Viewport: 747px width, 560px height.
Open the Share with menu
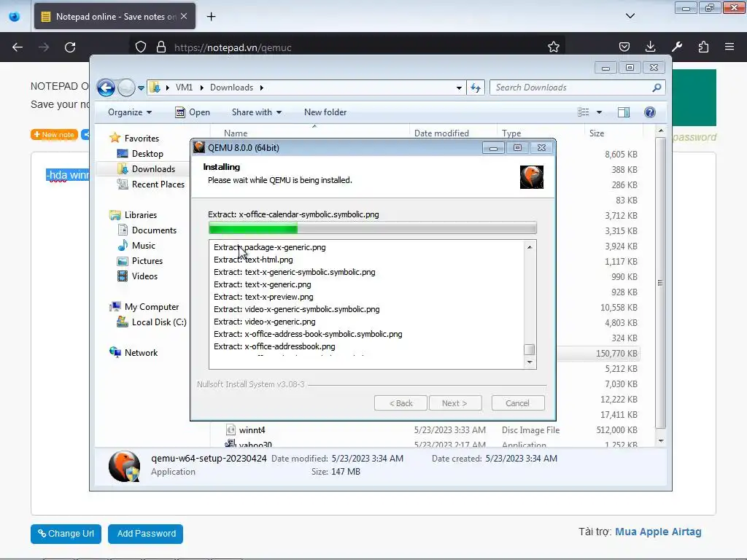click(256, 112)
